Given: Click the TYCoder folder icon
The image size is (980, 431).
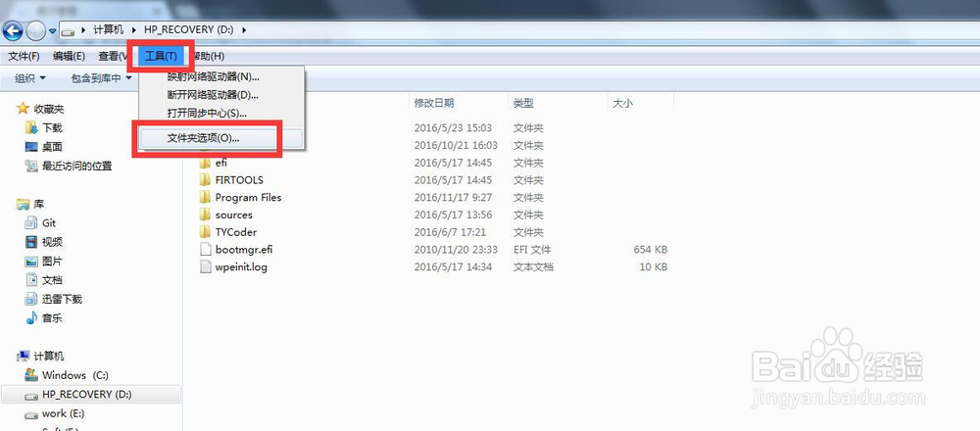Looking at the screenshot, I should point(205,232).
